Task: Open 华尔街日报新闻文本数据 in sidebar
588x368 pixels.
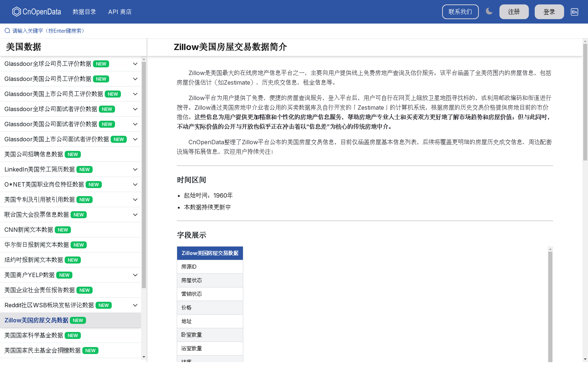Action: click(71, 245)
